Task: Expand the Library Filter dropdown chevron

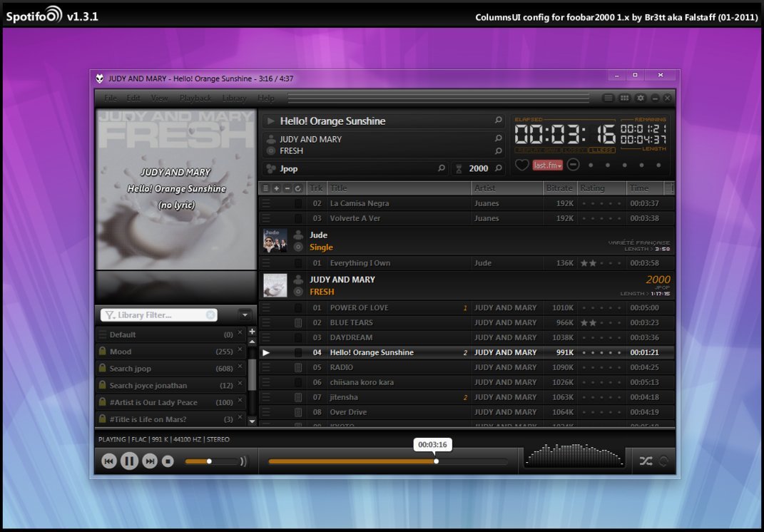Action: pyautogui.click(x=245, y=314)
